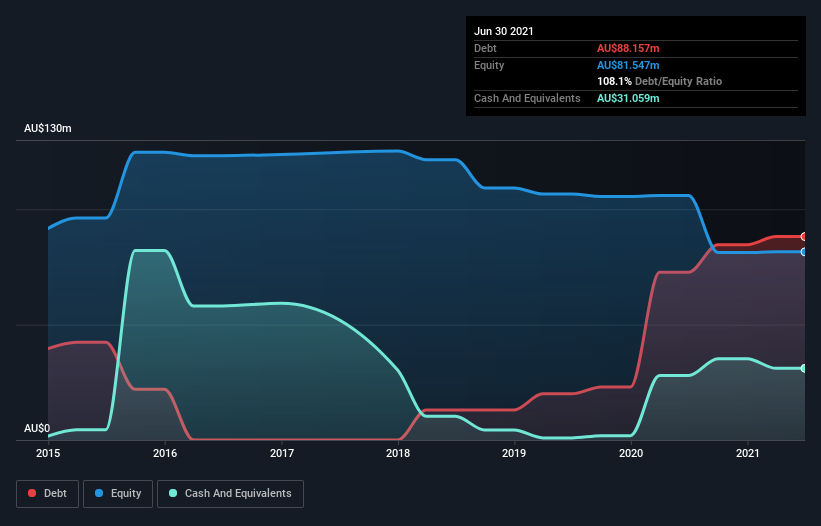Click the AU$31.059m cash value
Viewport: 821px width, 526px height.
[x=628, y=98]
